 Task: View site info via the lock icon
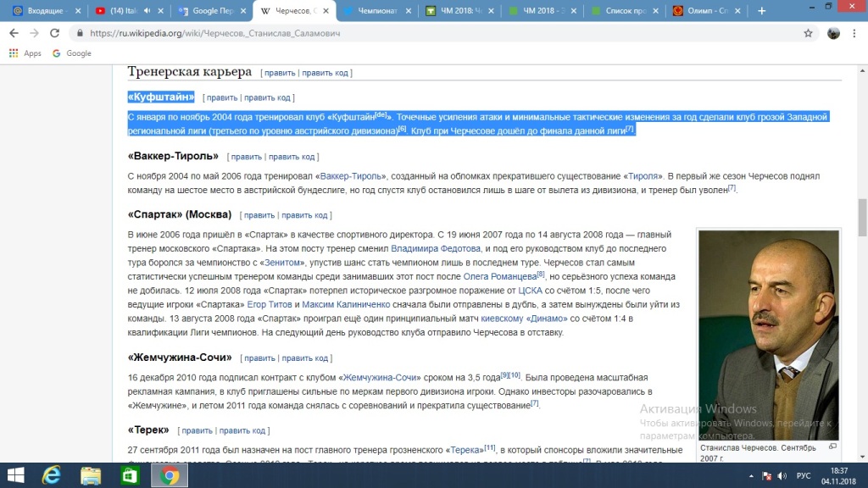coord(80,33)
